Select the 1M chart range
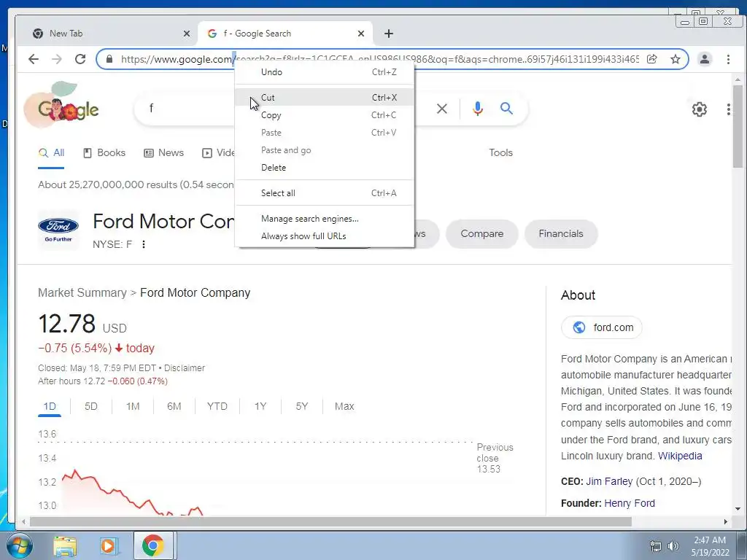747x560 pixels. pyautogui.click(x=133, y=407)
